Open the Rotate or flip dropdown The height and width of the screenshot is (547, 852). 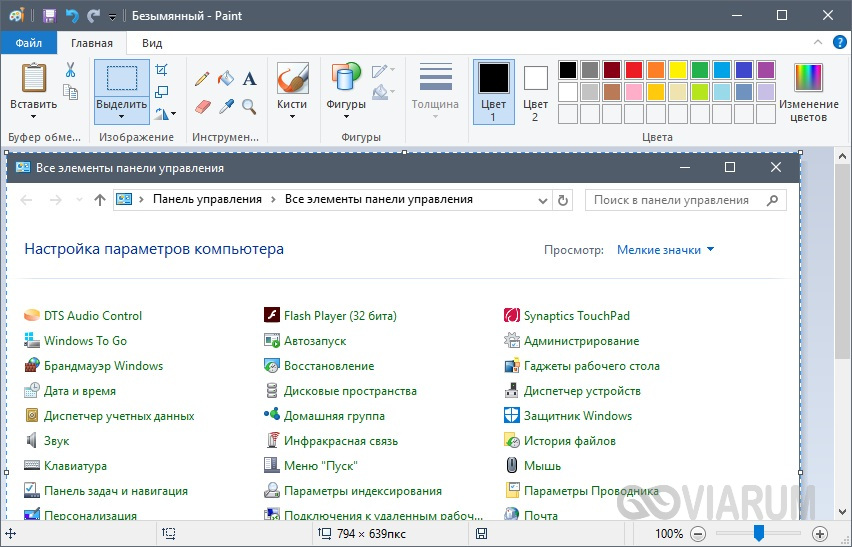click(165, 114)
